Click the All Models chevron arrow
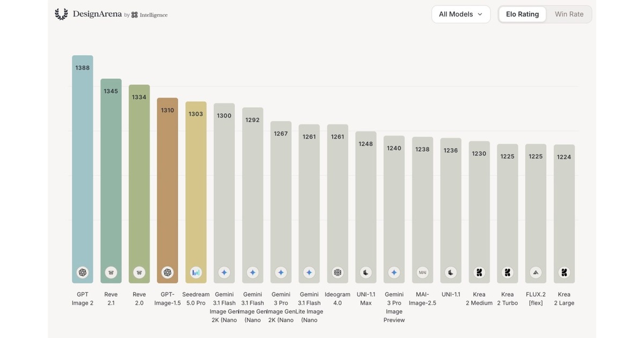644x338 pixels. (x=480, y=14)
